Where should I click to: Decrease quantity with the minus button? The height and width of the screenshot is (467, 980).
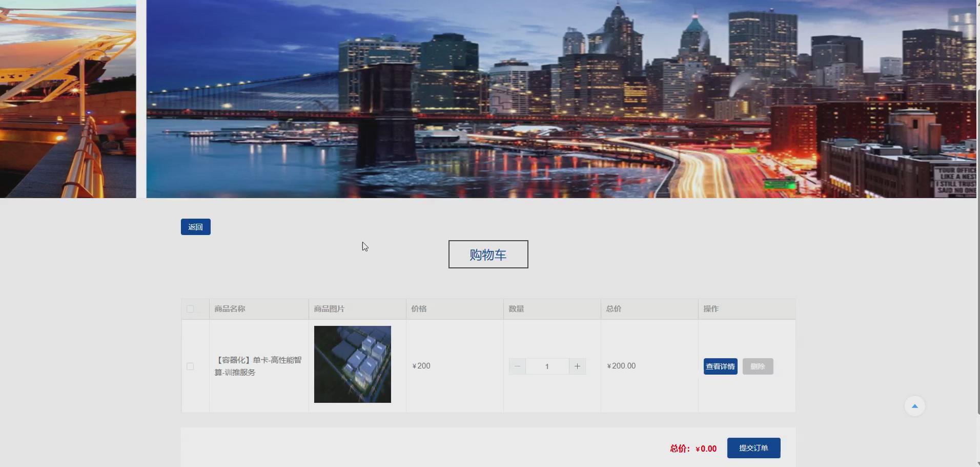[x=517, y=366]
